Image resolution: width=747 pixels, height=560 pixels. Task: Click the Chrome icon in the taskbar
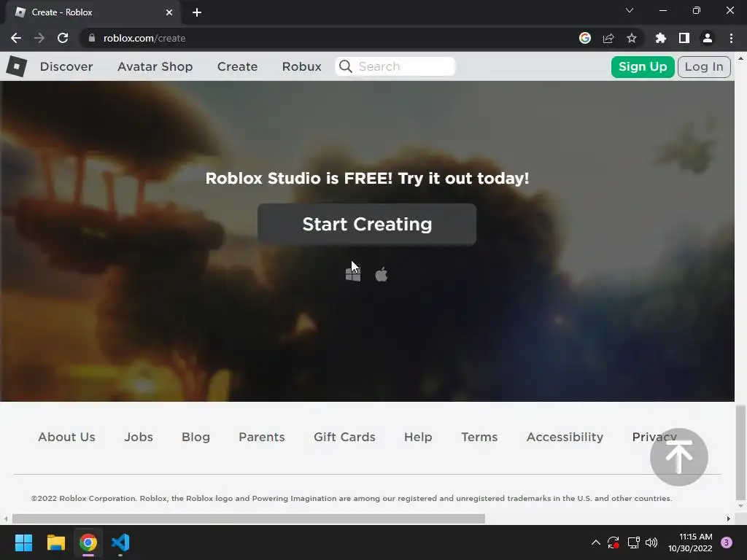click(x=88, y=542)
